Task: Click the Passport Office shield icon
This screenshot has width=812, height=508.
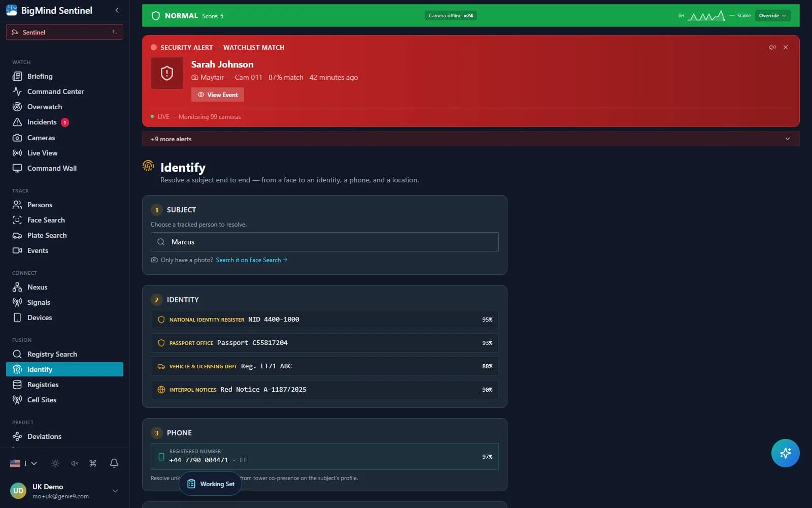Action: [x=161, y=343]
